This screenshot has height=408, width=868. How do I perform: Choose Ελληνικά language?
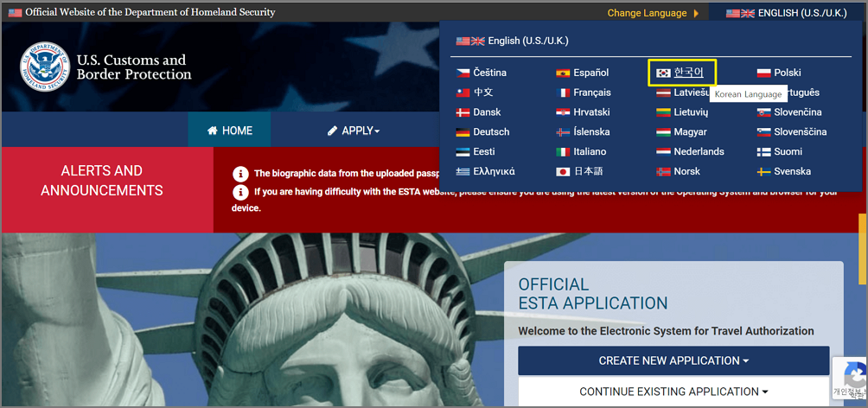[x=494, y=172]
